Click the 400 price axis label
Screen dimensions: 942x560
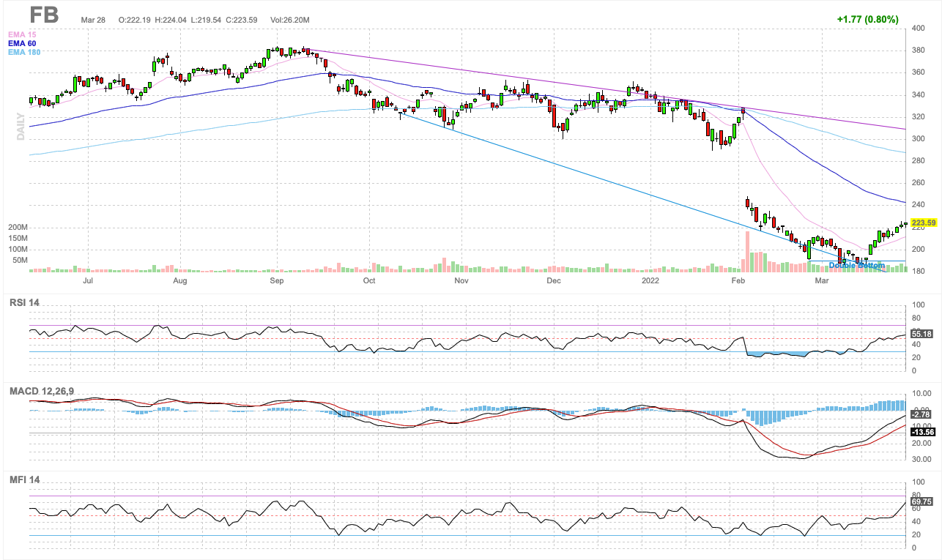pos(919,29)
